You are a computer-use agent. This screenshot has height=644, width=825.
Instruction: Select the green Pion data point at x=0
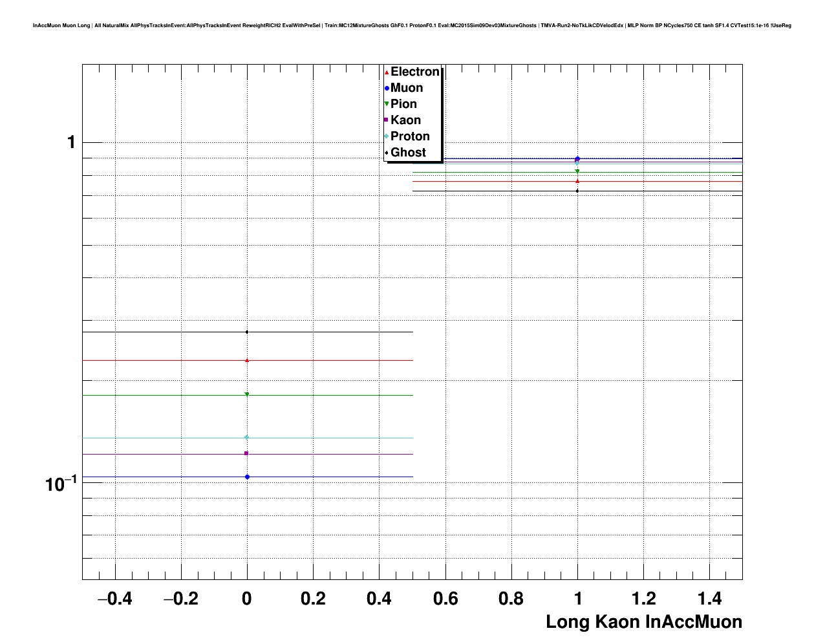(247, 394)
